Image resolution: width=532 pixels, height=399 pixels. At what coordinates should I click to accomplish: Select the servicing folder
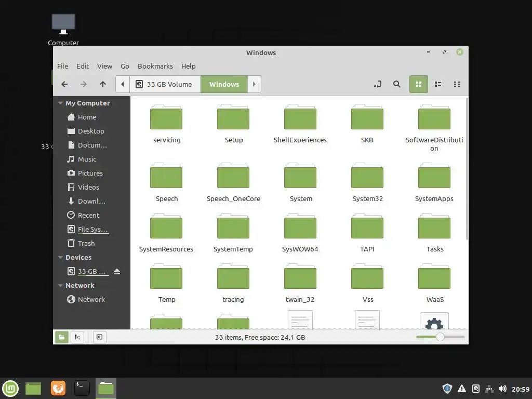(x=167, y=124)
